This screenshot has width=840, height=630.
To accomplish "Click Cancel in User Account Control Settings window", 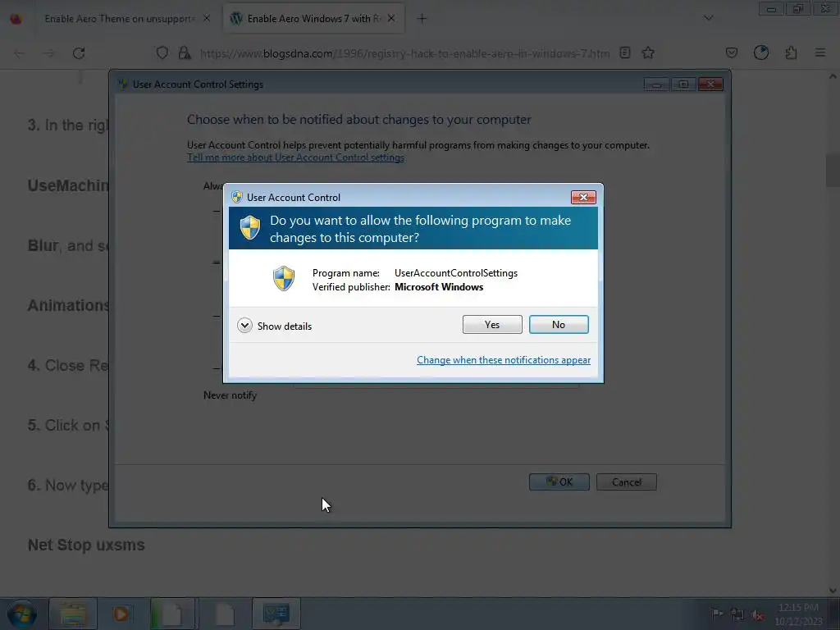I will click(x=626, y=482).
